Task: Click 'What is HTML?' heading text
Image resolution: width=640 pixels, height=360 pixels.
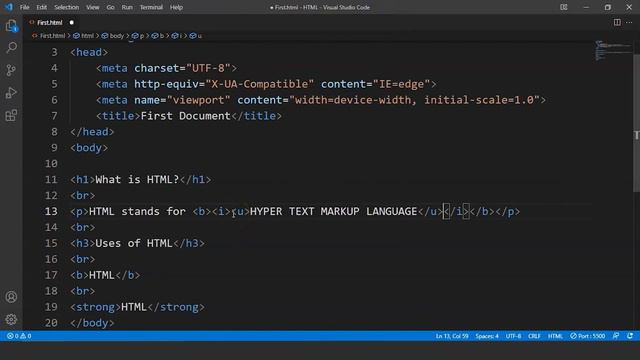Action: (x=137, y=180)
